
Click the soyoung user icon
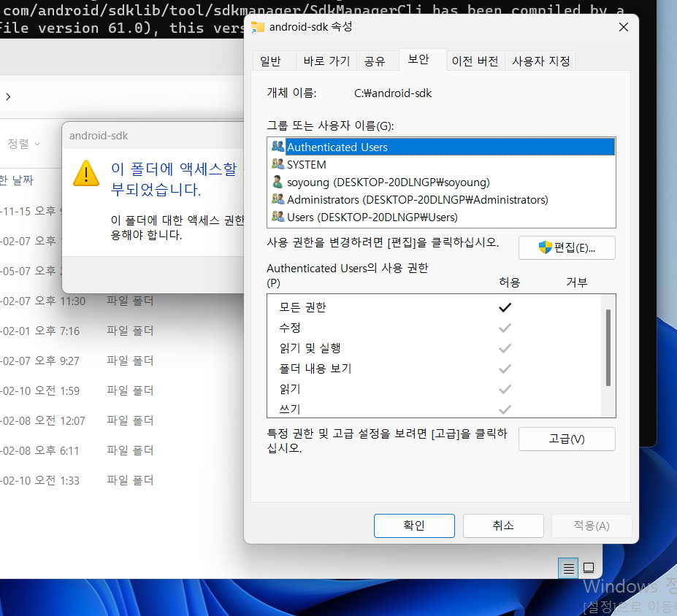[x=278, y=182]
